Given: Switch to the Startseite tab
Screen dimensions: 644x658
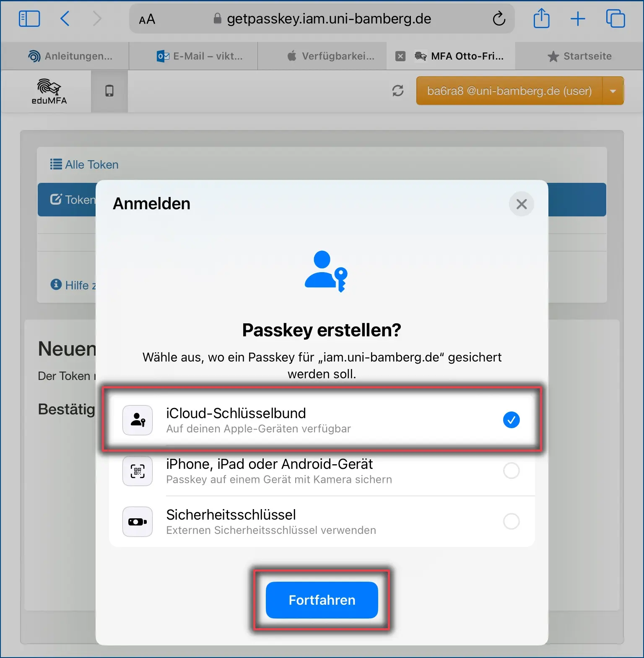Looking at the screenshot, I should 579,56.
